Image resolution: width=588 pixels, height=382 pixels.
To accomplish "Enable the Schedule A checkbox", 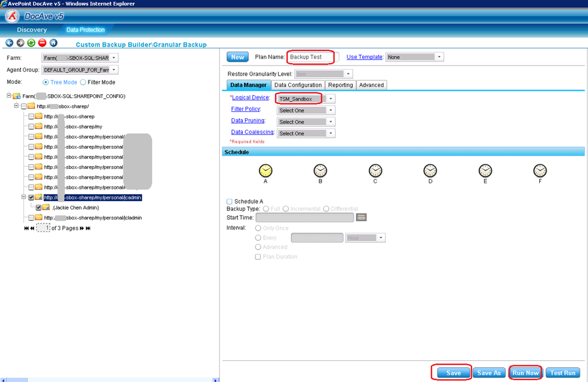I will point(230,202).
